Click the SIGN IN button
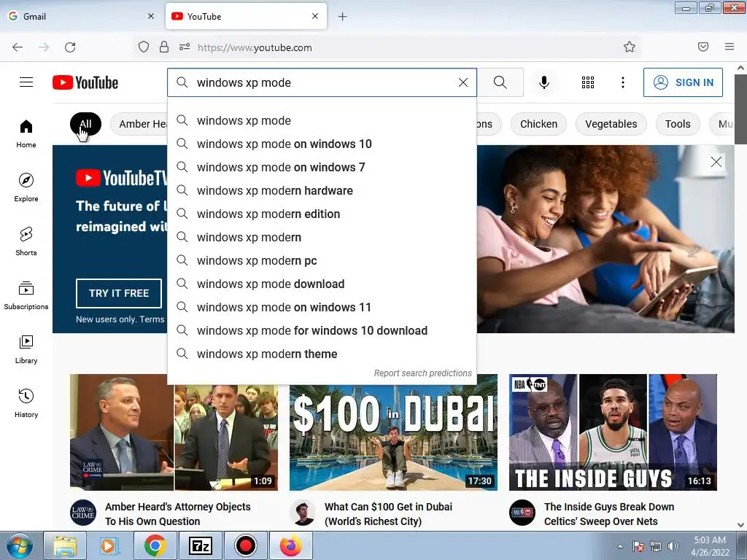The width and height of the screenshot is (747, 560). pos(683,82)
